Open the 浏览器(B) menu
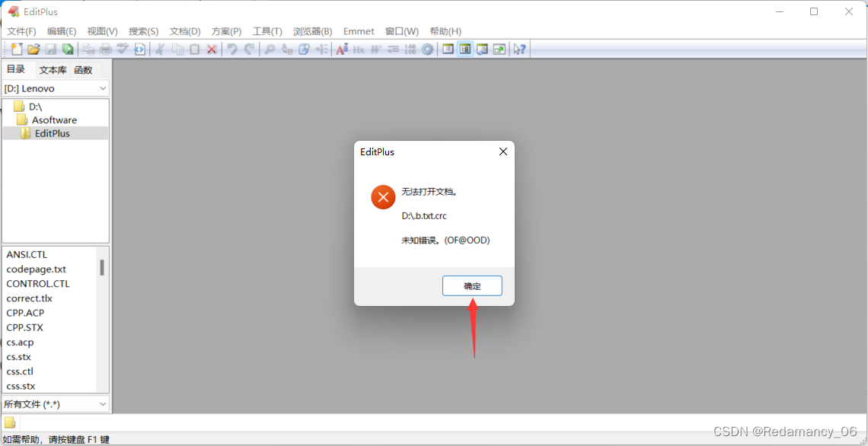The image size is (868, 446). [x=313, y=31]
